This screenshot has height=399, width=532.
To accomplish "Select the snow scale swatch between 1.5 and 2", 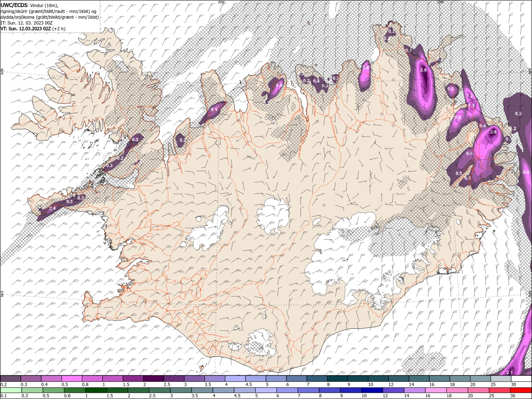I will [133, 379].
